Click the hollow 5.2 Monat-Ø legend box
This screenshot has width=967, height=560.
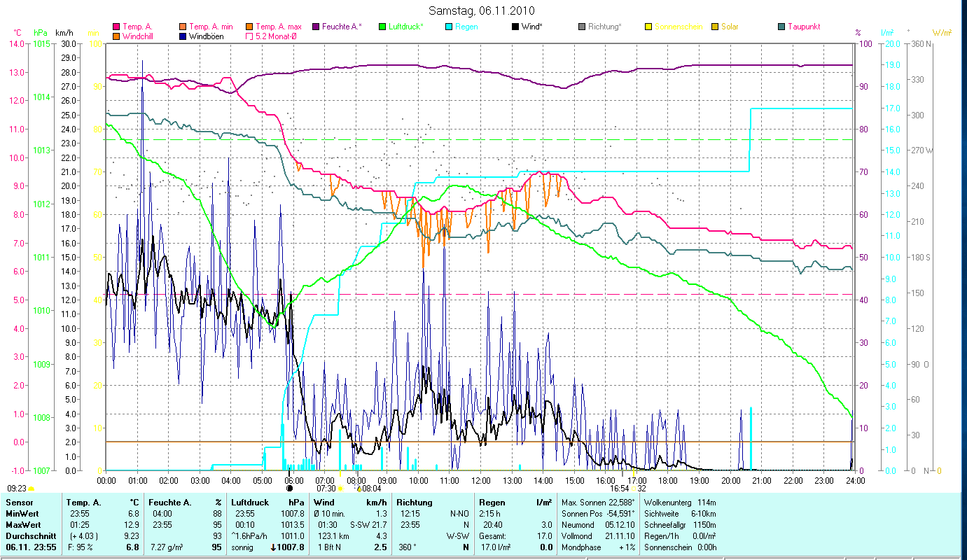tap(249, 36)
